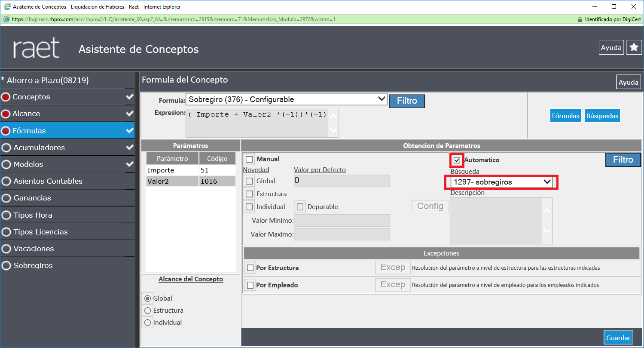Click the empty bullet beside Acumuladores
Viewport: 644px width, 348px height.
click(x=6, y=148)
